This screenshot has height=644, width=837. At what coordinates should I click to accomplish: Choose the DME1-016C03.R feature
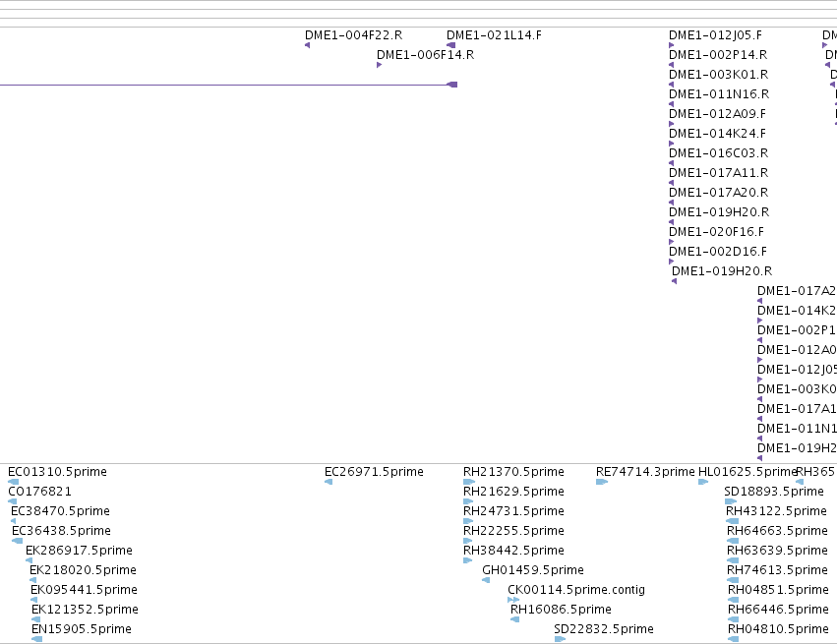719,153
